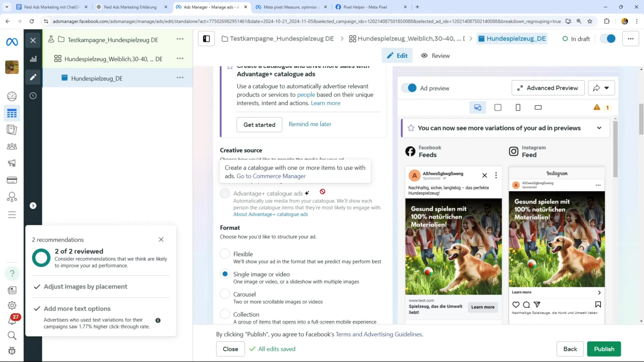
Task: Open the All tools hamburger menu
Action: 12,215
